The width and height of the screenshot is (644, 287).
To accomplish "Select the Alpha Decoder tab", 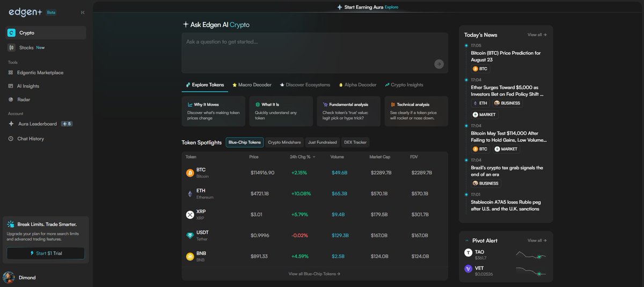I will (357, 85).
